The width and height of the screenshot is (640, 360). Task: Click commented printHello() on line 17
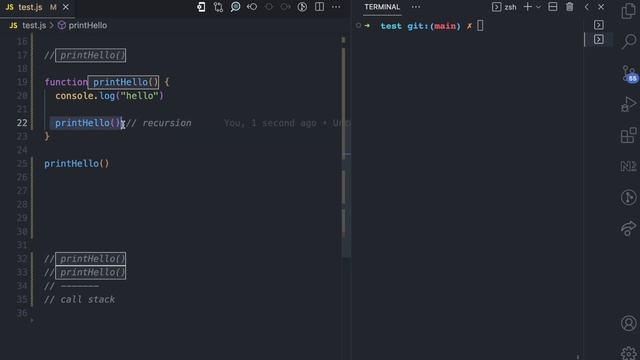click(x=91, y=55)
